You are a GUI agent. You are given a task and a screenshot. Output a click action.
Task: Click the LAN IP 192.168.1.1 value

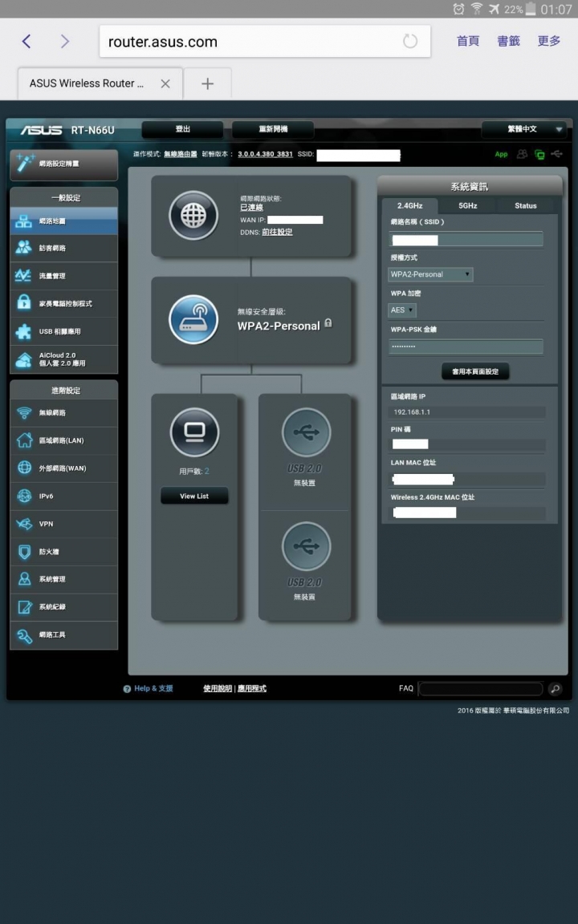point(412,412)
